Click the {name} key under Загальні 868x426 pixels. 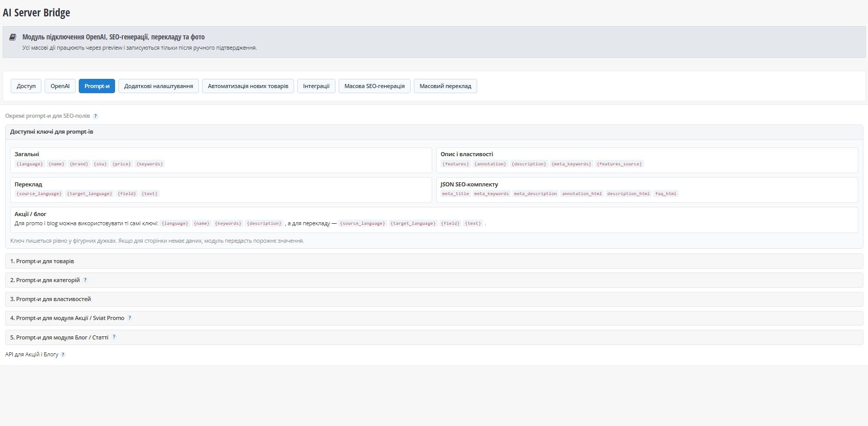(56, 164)
